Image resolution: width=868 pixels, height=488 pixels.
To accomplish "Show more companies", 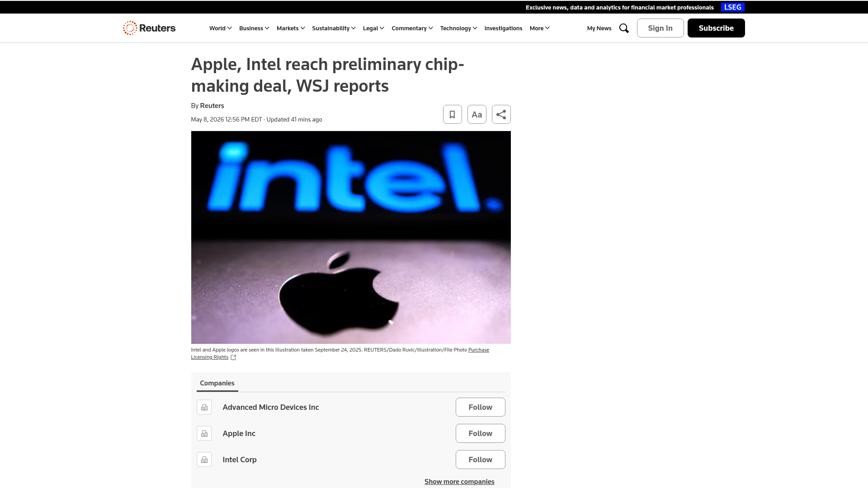I will (x=459, y=482).
